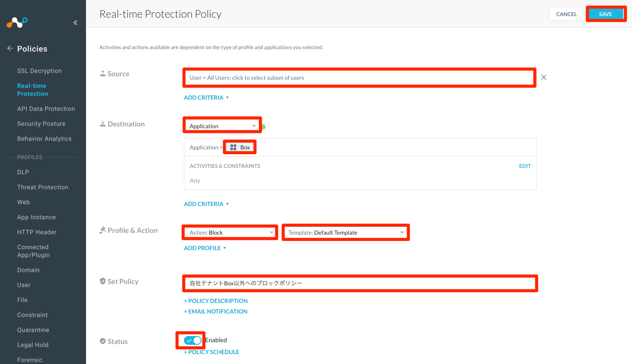Viewport: 632px width, 364px height.
Task: Click the download icon beside Destination
Action: [x=102, y=123]
